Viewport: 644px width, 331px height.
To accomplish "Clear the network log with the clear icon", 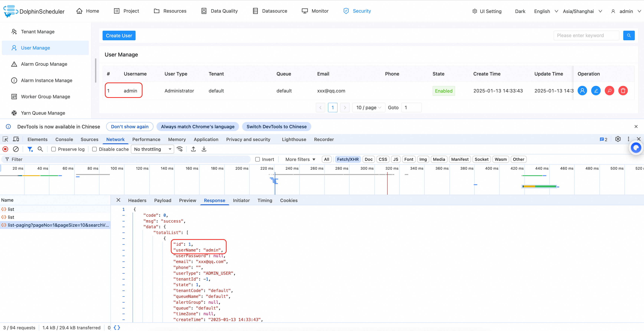I will point(16,149).
